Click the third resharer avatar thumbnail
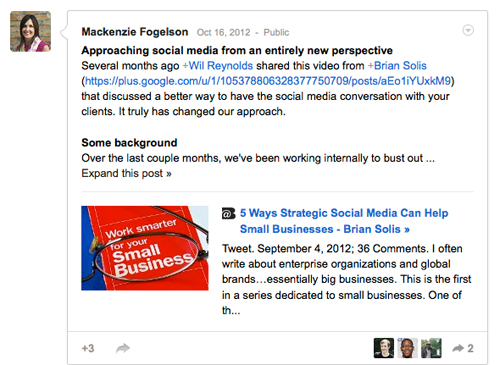 pyautogui.click(x=431, y=348)
